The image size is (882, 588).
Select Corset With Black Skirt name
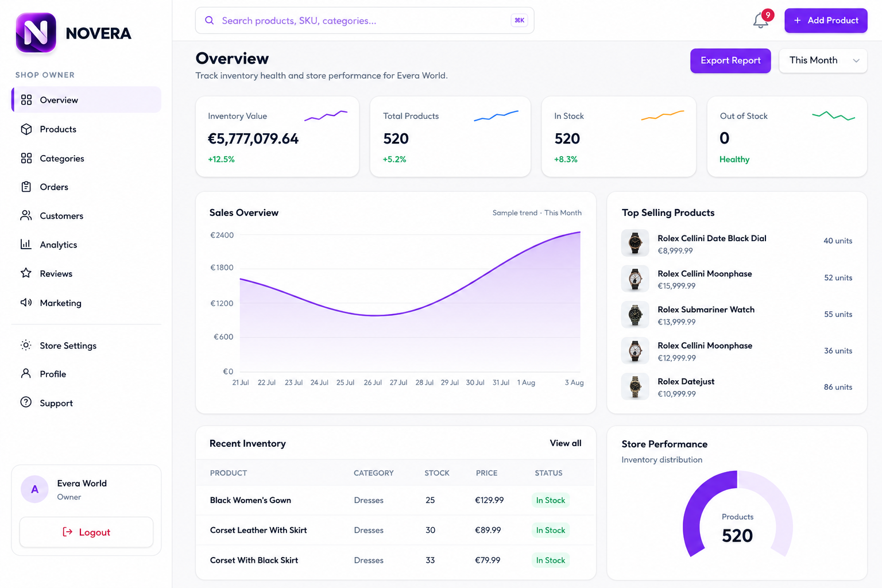[254, 560]
